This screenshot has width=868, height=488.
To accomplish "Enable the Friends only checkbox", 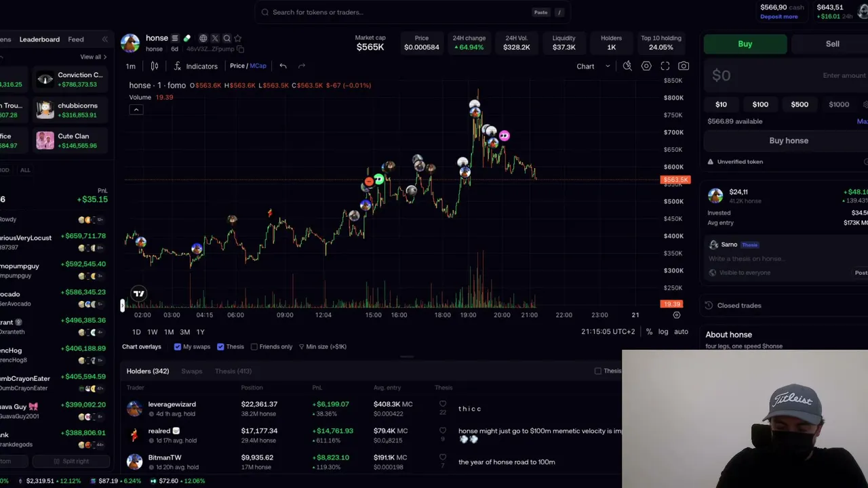I will point(254,346).
